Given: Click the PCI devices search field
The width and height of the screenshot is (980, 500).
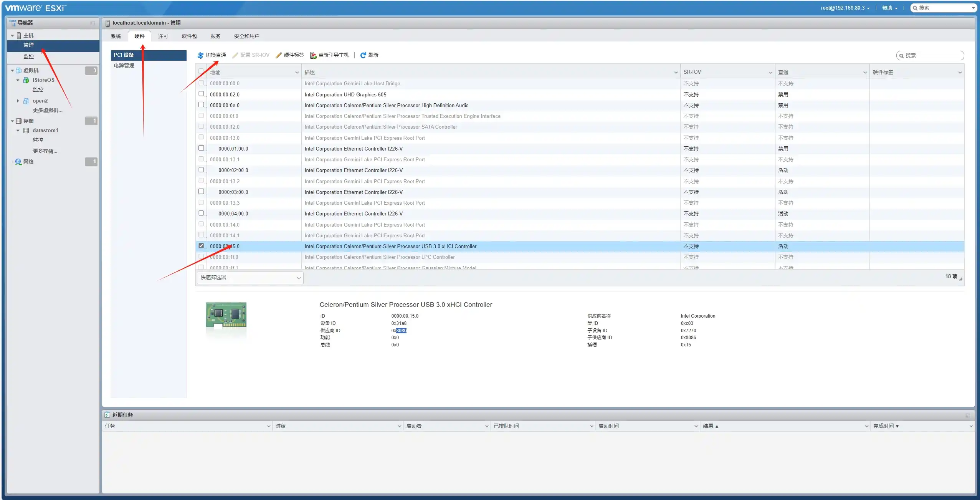Looking at the screenshot, I should 930,56.
